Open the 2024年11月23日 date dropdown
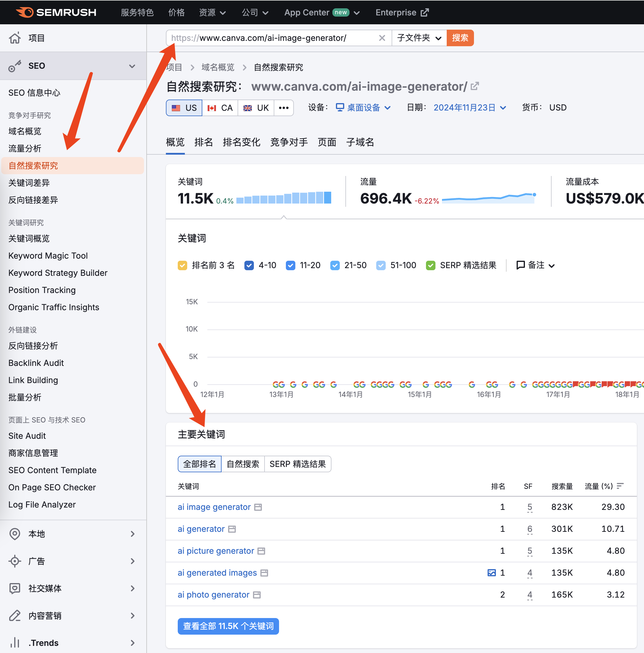 pos(470,108)
